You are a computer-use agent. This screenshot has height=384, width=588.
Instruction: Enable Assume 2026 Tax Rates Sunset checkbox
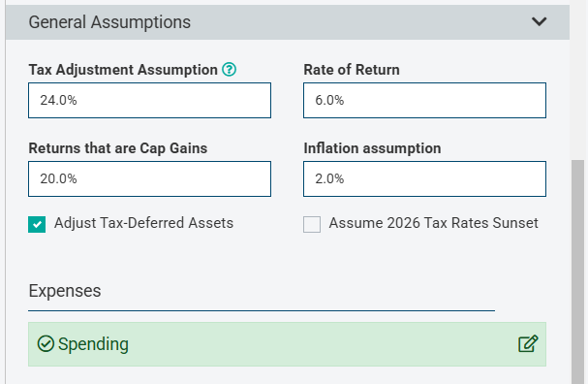312,224
